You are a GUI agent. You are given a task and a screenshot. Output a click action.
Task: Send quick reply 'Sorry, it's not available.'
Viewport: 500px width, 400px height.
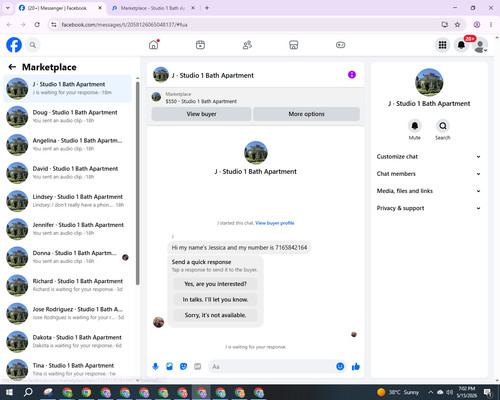215,315
